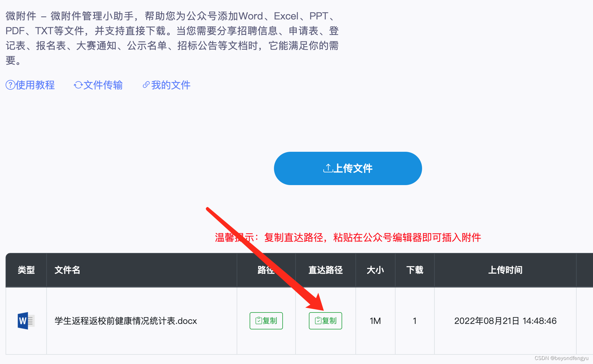
Task: Click the question mark help icon
Action: (x=10, y=85)
